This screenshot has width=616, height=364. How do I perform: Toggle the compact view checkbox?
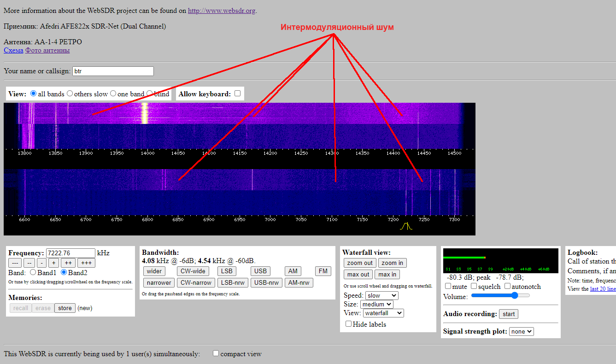[216, 353]
